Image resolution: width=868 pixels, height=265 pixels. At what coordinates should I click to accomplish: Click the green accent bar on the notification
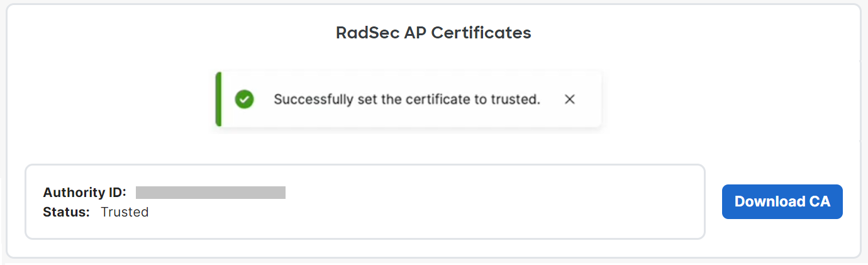point(218,99)
